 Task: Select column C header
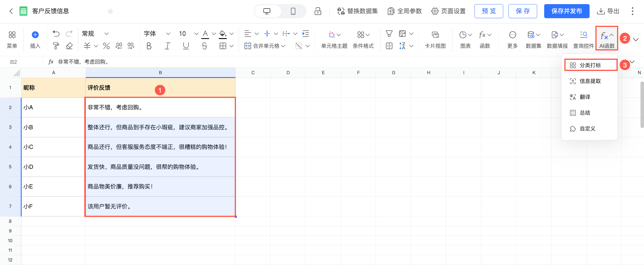point(253,72)
